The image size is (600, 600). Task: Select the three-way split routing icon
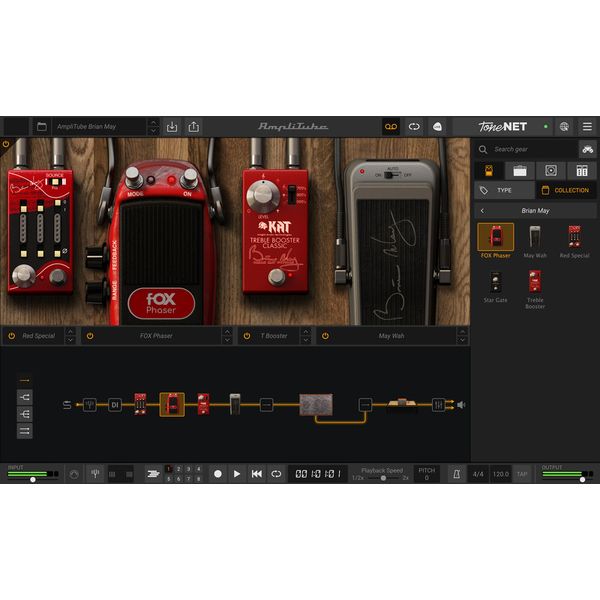(x=24, y=414)
